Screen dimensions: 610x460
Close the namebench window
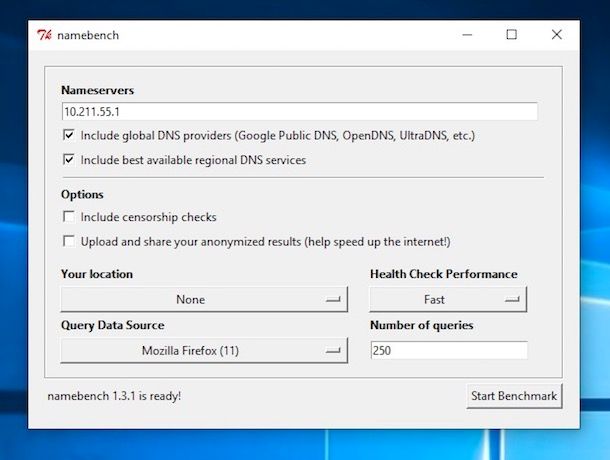557,35
